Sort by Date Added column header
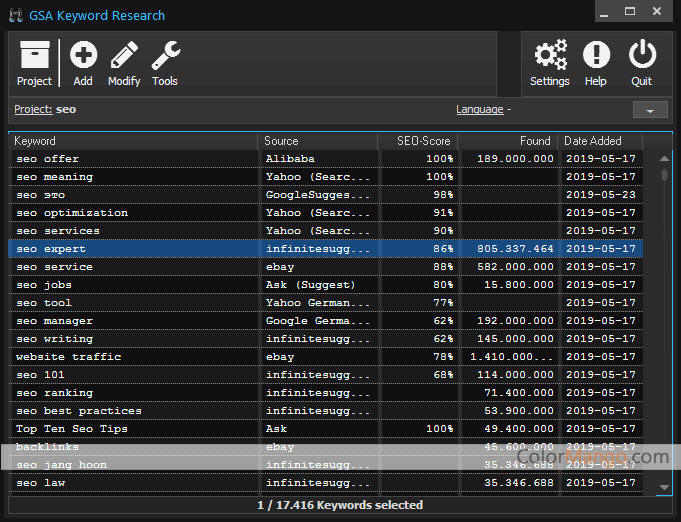This screenshot has height=522, width=681. [600, 141]
